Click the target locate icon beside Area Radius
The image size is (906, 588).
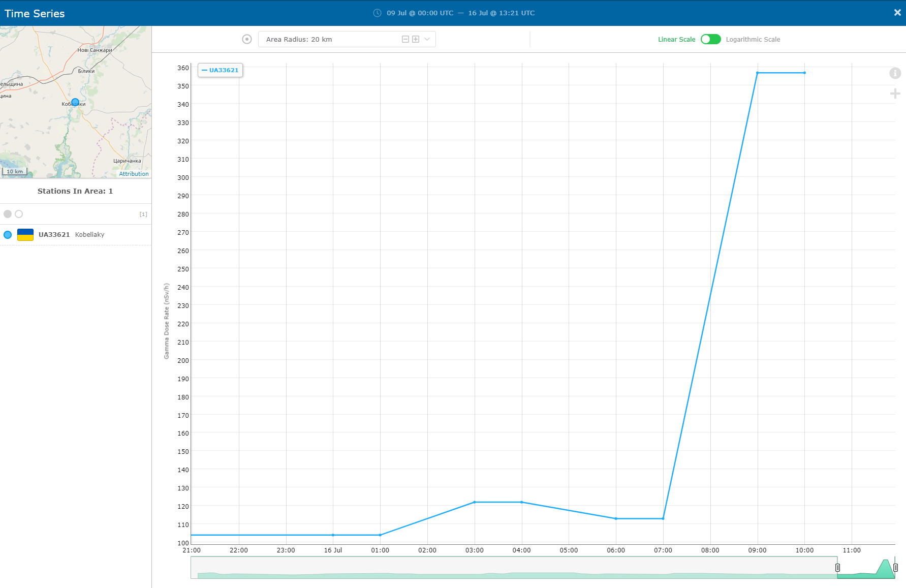[247, 39]
